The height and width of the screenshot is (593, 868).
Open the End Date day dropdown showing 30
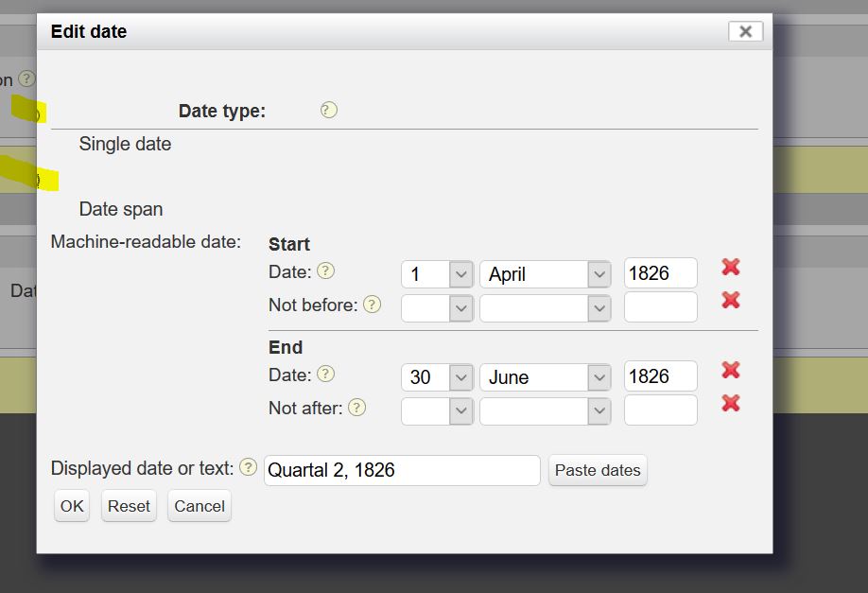[x=438, y=377]
